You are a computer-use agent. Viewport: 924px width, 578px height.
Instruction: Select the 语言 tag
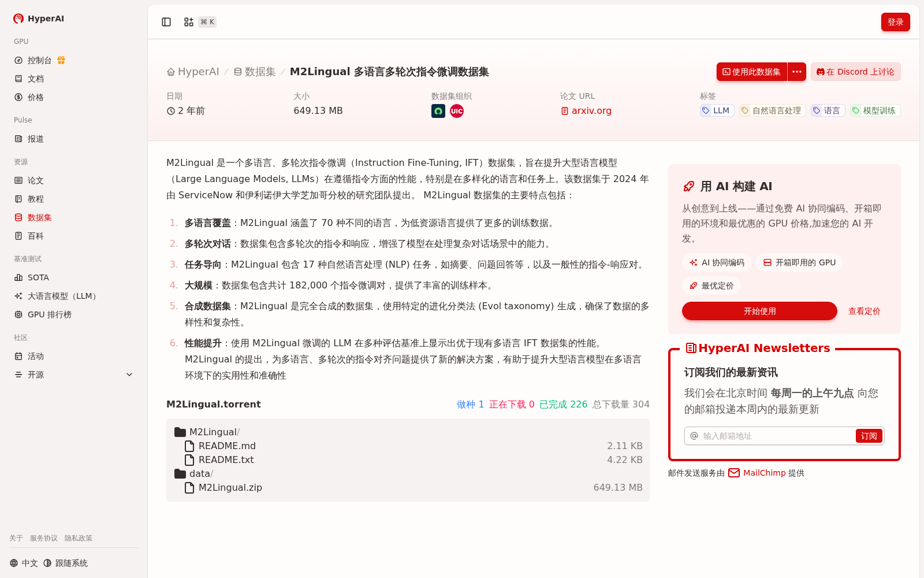[x=827, y=110]
